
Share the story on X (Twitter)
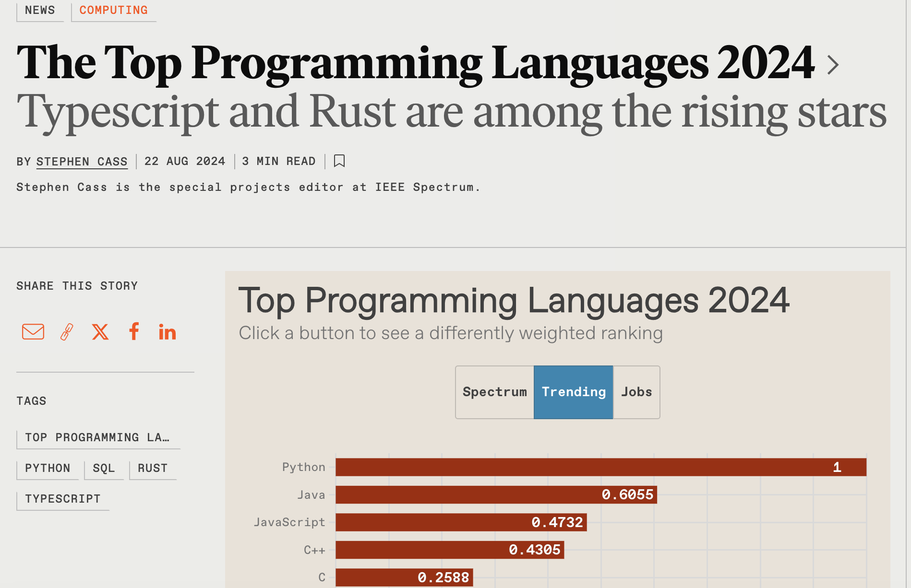[100, 331]
